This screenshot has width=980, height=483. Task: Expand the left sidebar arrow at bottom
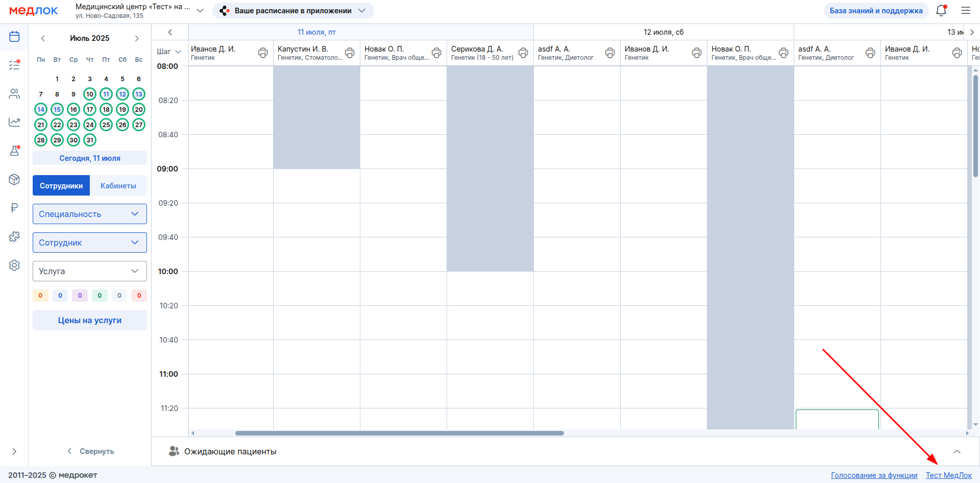click(14, 451)
